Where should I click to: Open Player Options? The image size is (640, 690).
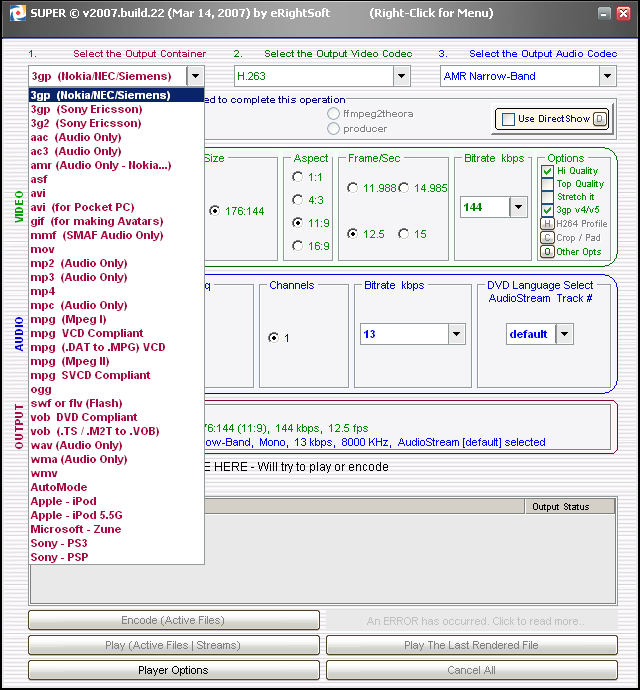[x=173, y=670]
